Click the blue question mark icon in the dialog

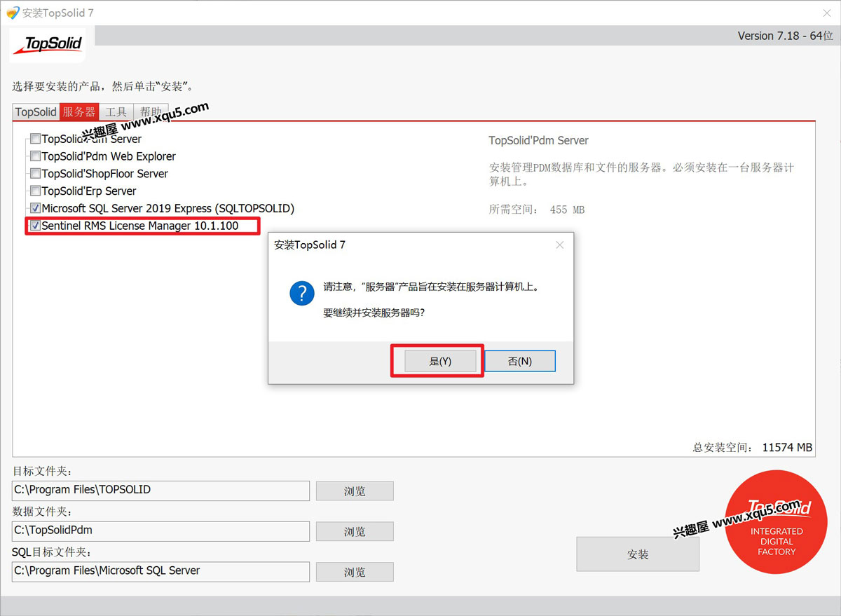point(302,293)
